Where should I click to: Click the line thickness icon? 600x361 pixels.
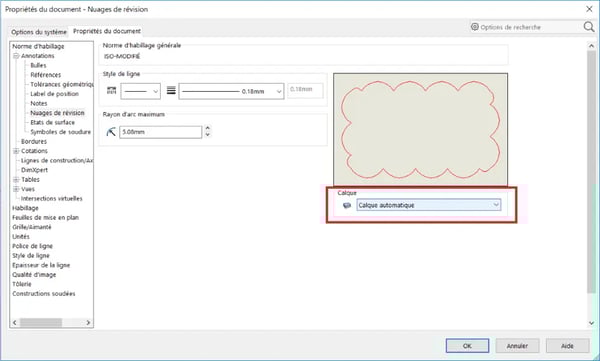pos(171,91)
